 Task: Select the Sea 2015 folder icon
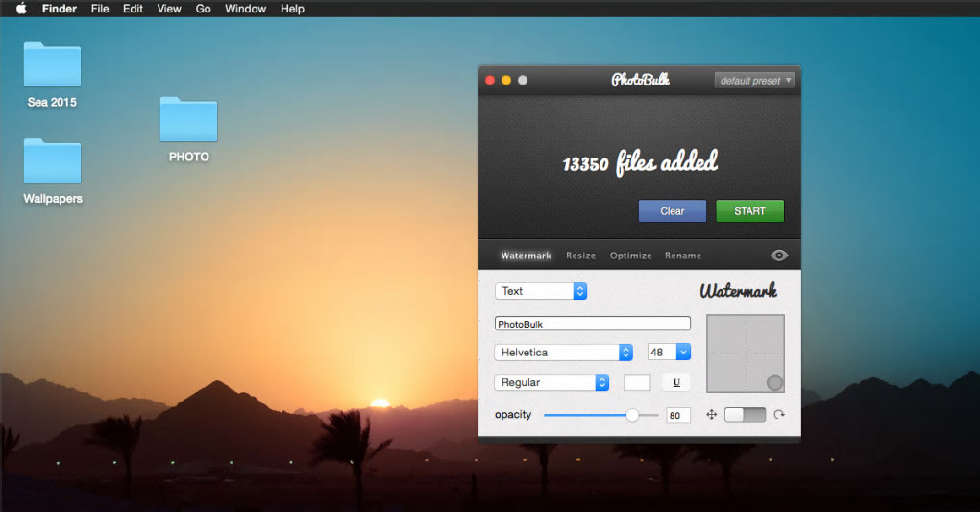52,64
